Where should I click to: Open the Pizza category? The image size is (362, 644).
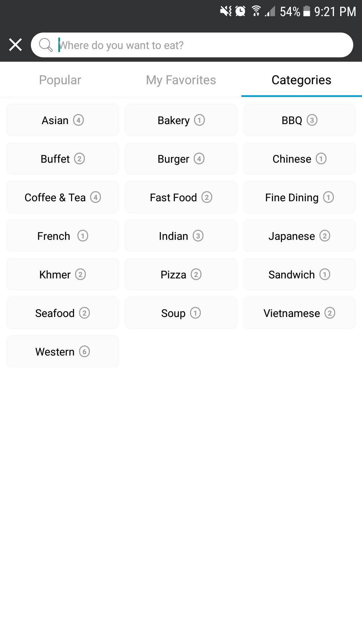[181, 274]
